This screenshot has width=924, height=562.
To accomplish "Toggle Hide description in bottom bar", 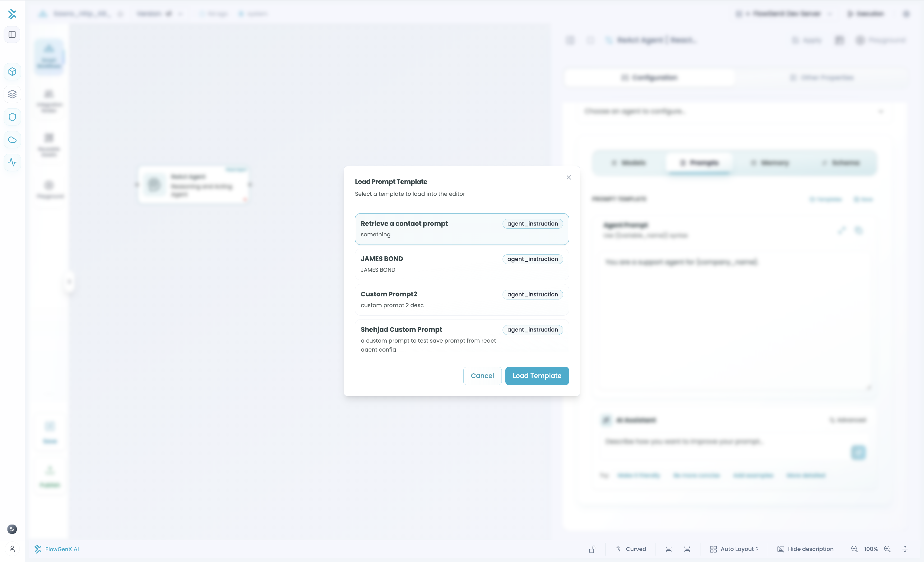I will [805, 549].
